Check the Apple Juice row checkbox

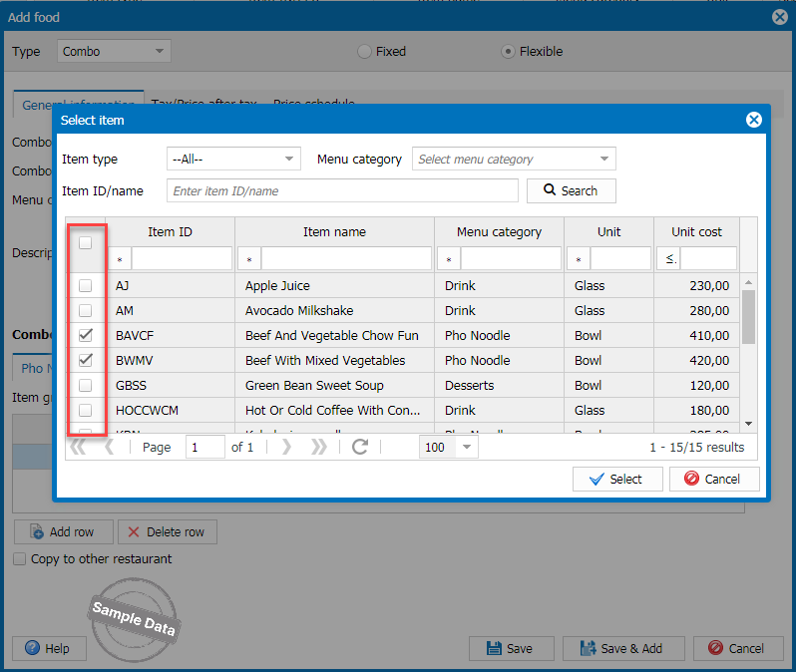click(86, 286)
